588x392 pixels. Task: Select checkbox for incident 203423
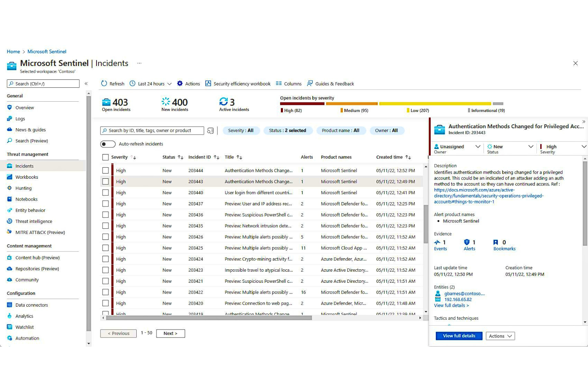coord(105,270)
